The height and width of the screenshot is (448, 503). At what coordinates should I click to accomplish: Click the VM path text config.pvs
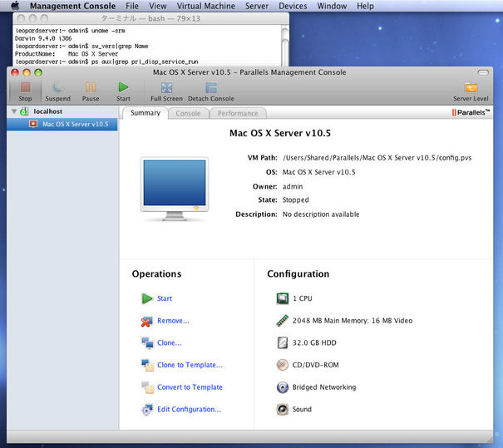click(377, 158)
